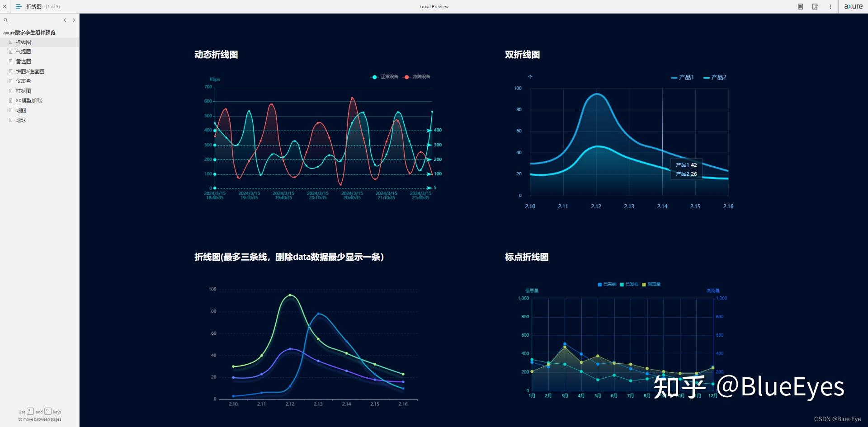The height and width of the screenshot is (427, 868).
Task: Open the 3D模型加载 page
Action: tap(28, 100)
